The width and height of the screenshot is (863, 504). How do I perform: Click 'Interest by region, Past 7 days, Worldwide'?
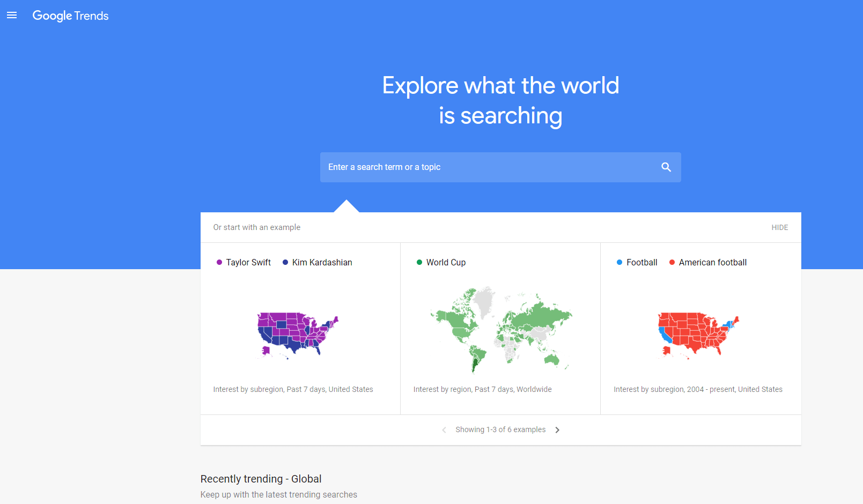click(483, 389)
